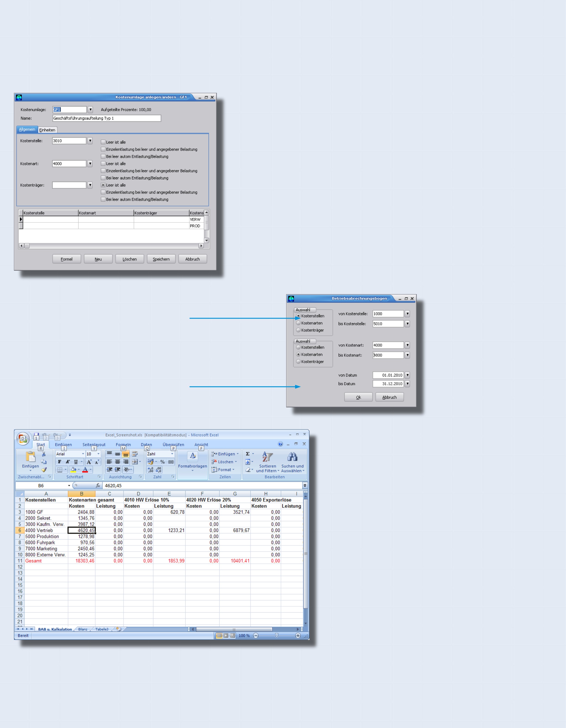Open the Formeln ribbon tab
The height and width of the screenshot is (728, 566).
point(123,444)
